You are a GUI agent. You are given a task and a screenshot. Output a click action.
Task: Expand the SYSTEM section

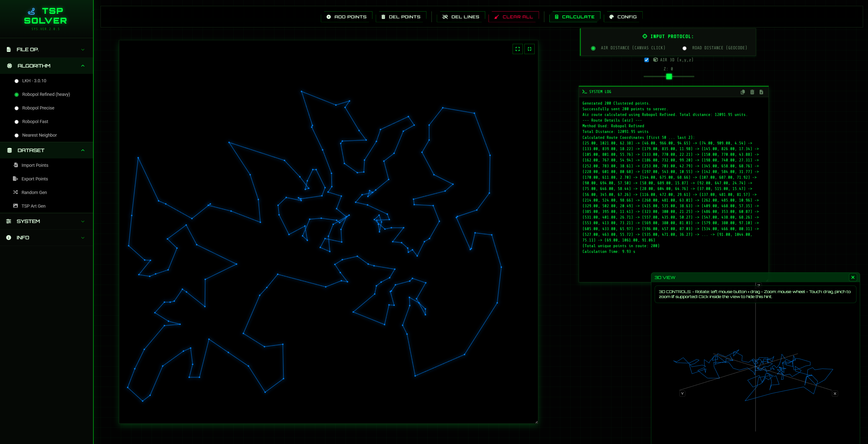[47, 221]
